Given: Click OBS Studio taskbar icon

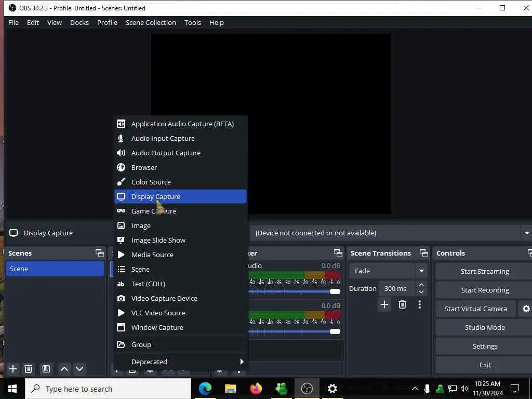Looking at the screenshot, I should 307,389.
